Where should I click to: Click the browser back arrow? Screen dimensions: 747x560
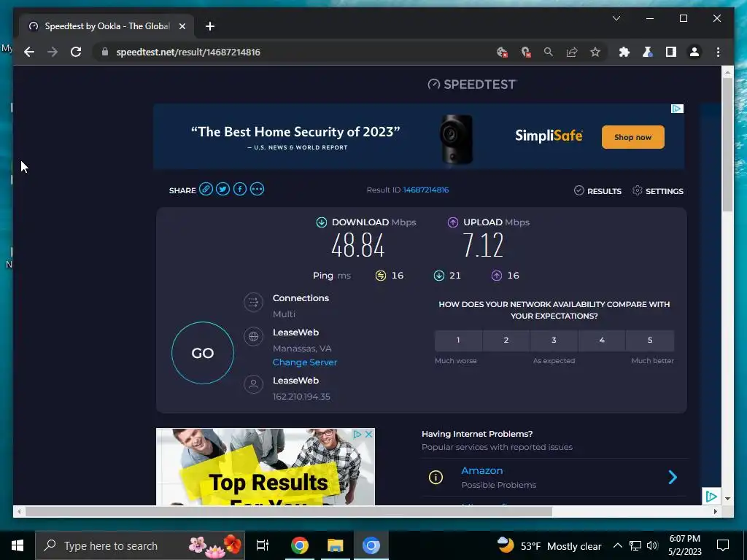point(29,52)
